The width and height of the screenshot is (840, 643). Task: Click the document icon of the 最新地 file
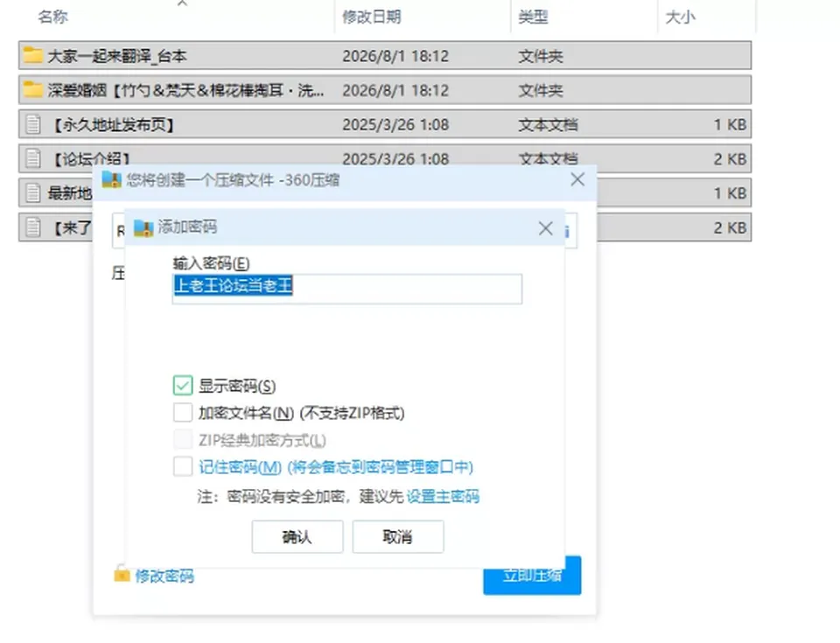[32, 192]
